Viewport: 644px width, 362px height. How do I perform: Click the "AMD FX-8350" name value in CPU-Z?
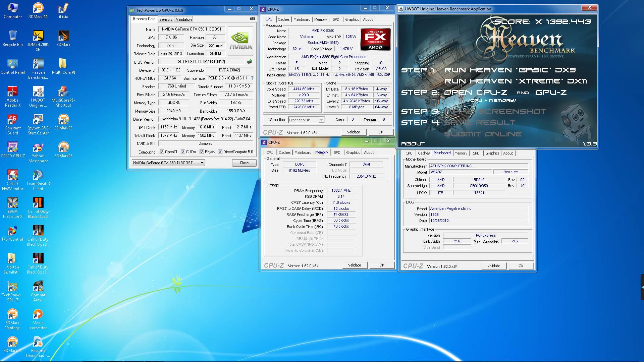[x=323, y=31]
